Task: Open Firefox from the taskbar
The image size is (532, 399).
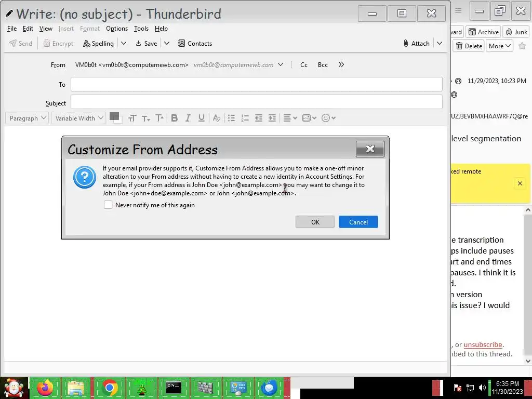Action: (x=45, y=388)
